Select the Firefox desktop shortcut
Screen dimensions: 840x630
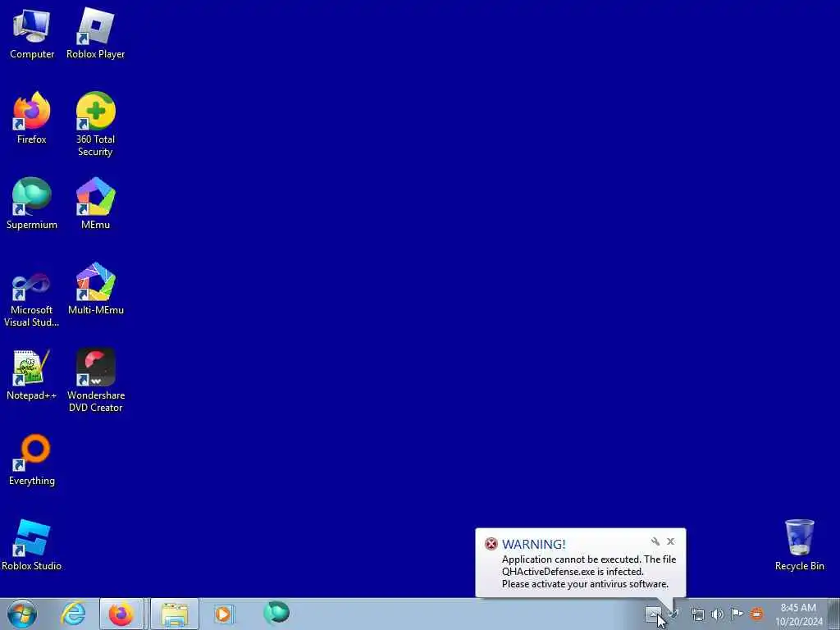(32, 118)
